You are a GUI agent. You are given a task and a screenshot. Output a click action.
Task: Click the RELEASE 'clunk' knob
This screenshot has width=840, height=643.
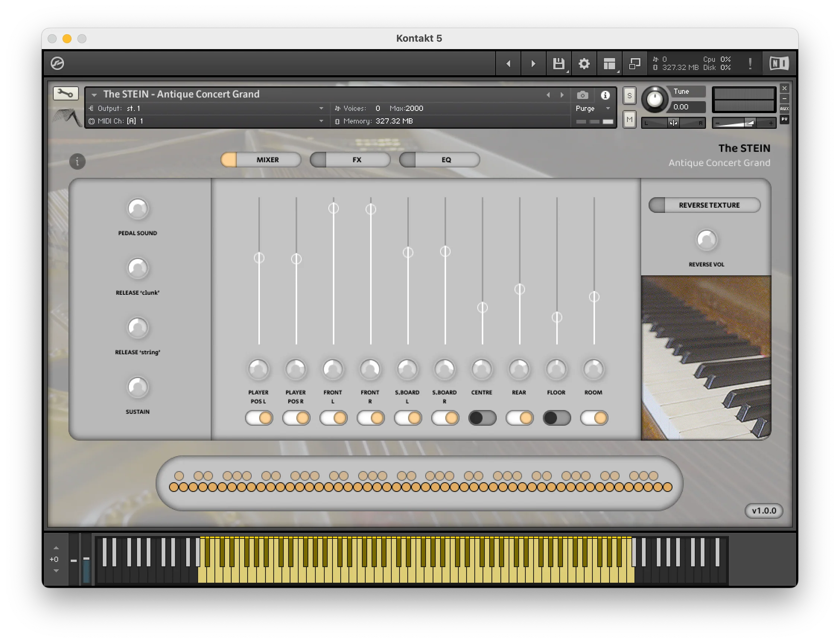coord(137,268)
